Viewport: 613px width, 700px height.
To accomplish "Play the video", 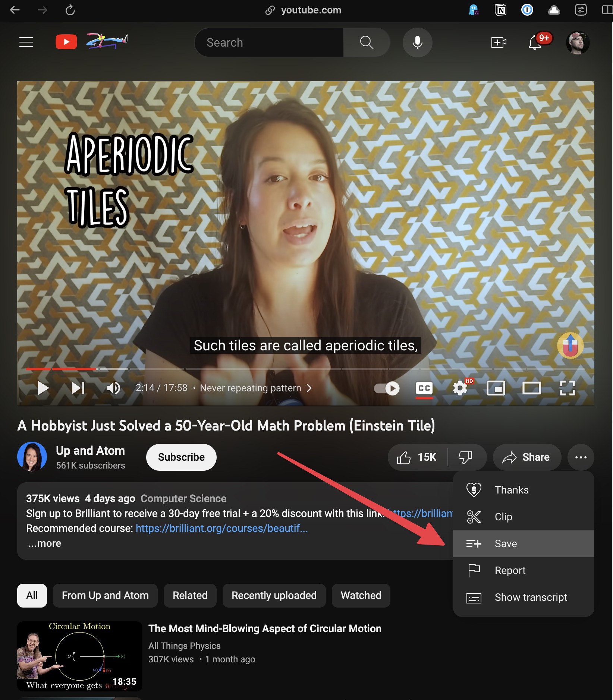I will (x=43, y=388).
